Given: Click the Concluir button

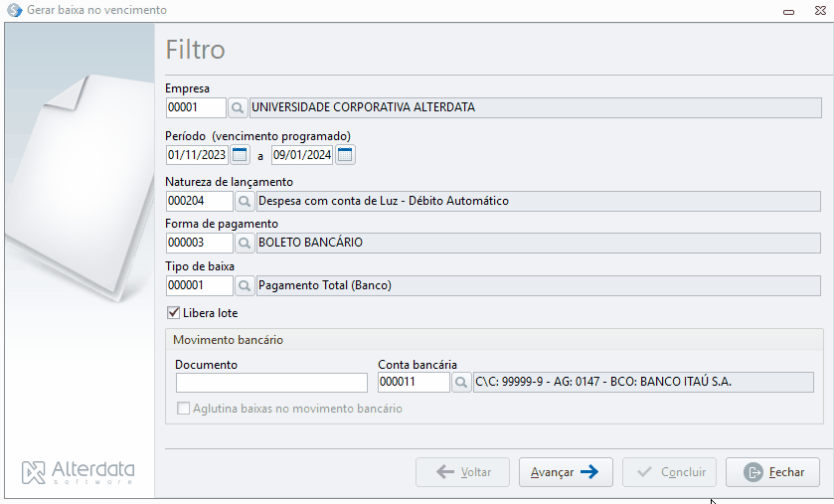Looking at the screenshot, I should point(670,472).
